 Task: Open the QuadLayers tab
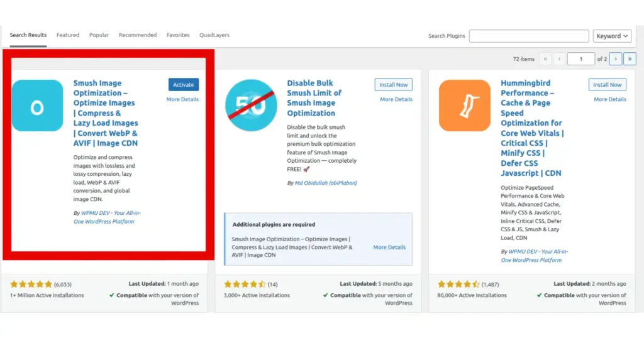[x=214, y=35]
